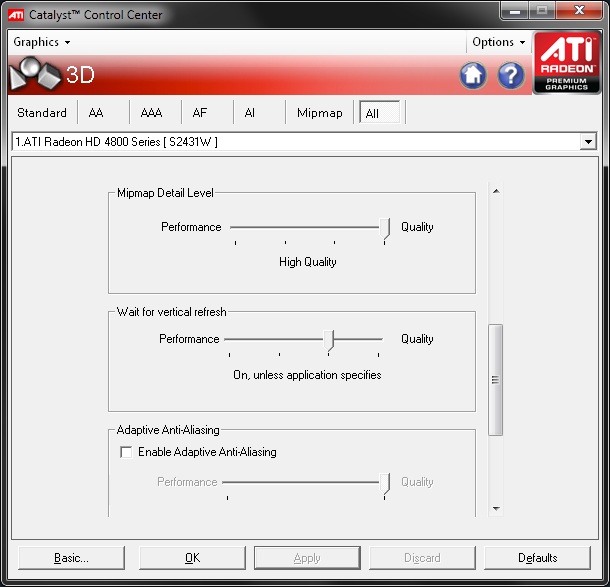Click the 'Mipmap Detail Level' group label
Viewport: 610px width, 587px height.
point(165,193)
